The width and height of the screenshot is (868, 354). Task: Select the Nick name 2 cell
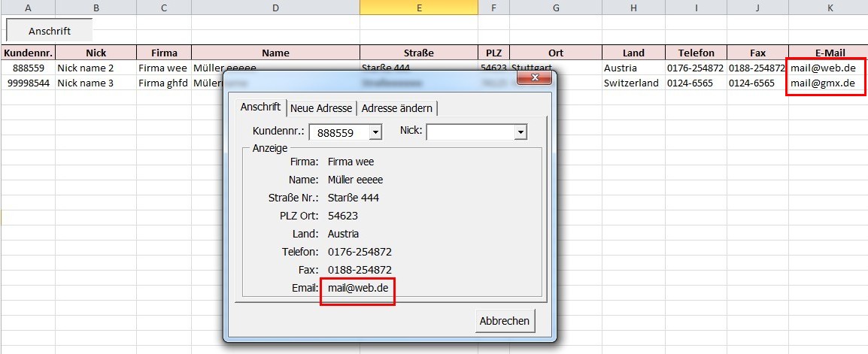[x=96, y=68]
